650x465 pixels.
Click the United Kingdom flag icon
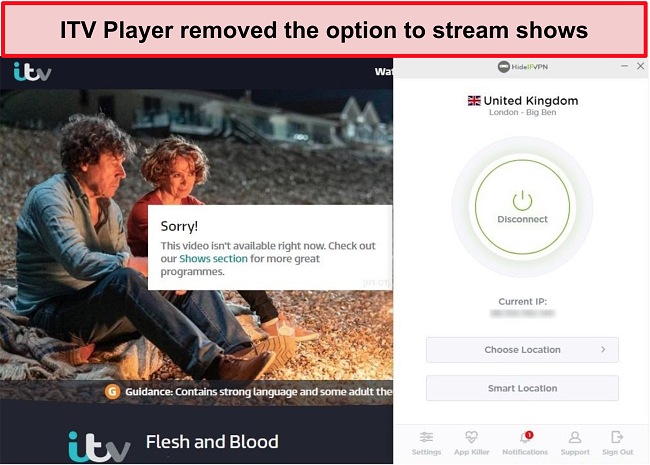pos(474,101)
